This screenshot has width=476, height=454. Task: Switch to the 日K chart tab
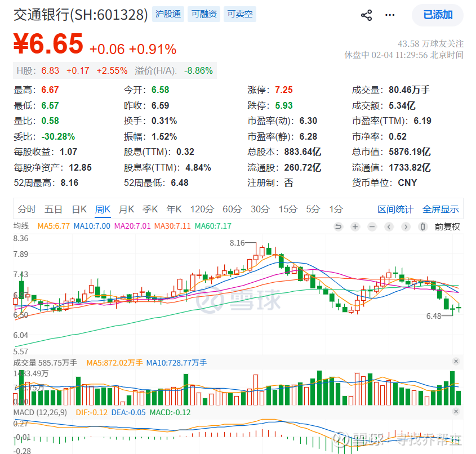click(79, 209)
